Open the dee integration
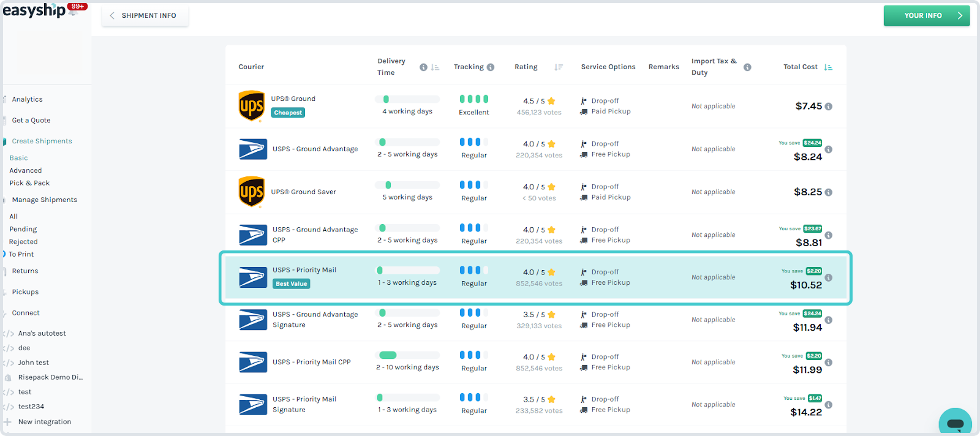This screenshot has width=980, height=436. (x=24, y=348)
